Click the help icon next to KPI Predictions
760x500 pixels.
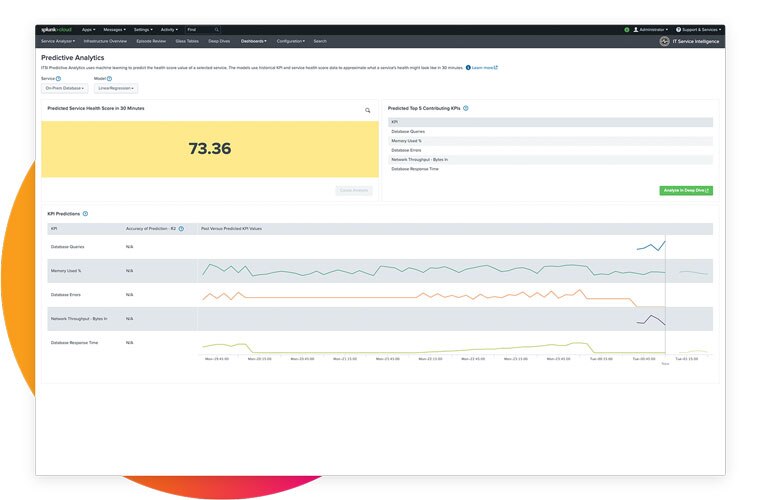[x=85, y=213]
